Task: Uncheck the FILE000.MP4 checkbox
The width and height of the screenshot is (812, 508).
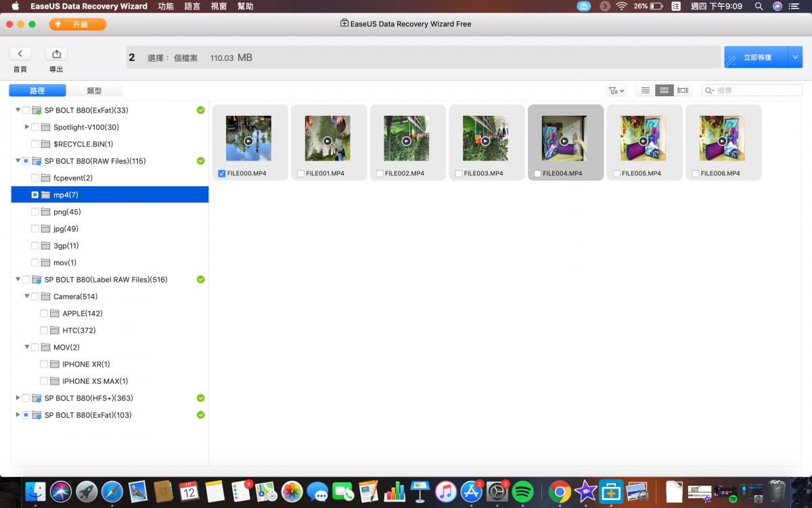Action: point(222,173)
